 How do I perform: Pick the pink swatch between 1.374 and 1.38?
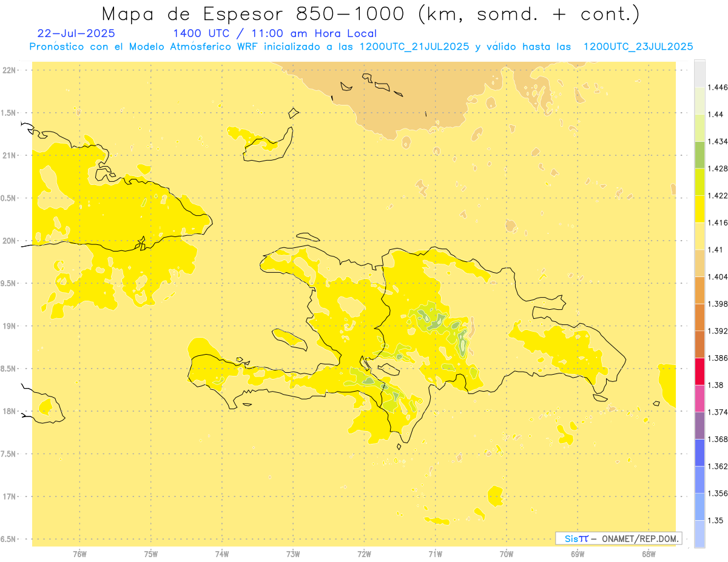[699, 399]
